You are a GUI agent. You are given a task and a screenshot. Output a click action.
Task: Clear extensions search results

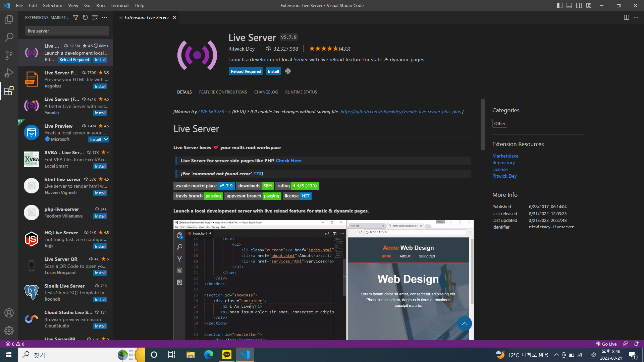[x=95, y=17]
